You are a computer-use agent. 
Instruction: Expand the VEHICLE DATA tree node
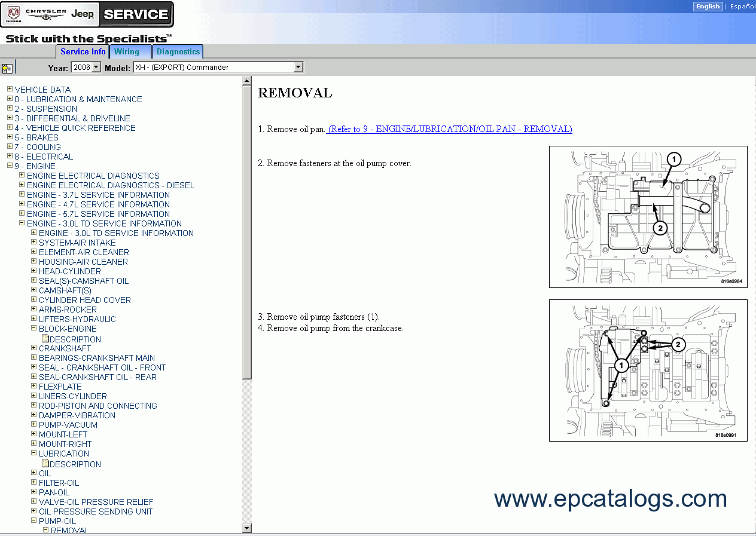(10, 90)
